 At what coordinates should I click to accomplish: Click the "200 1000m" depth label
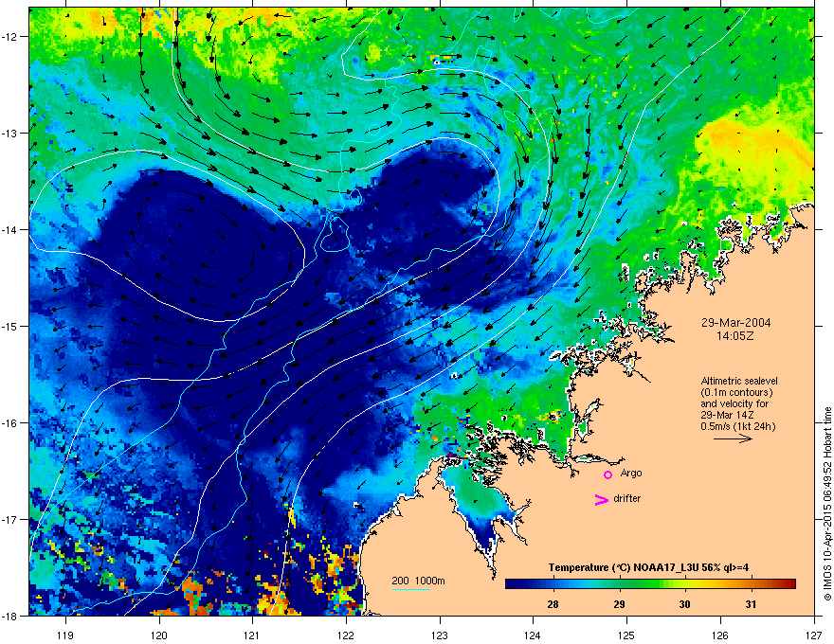[418, 581]
